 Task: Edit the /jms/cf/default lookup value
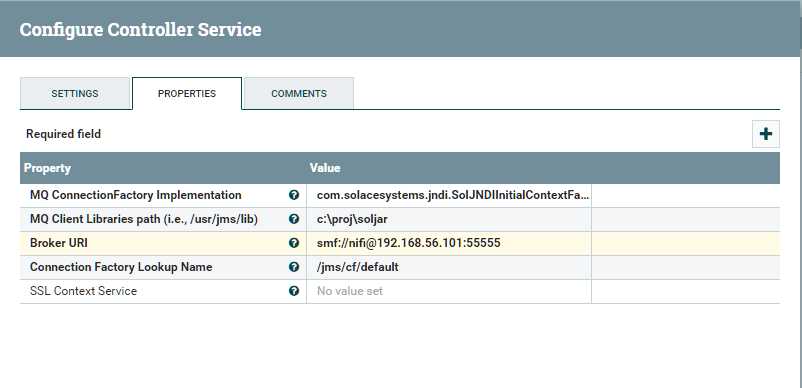[x=449, y=267]
